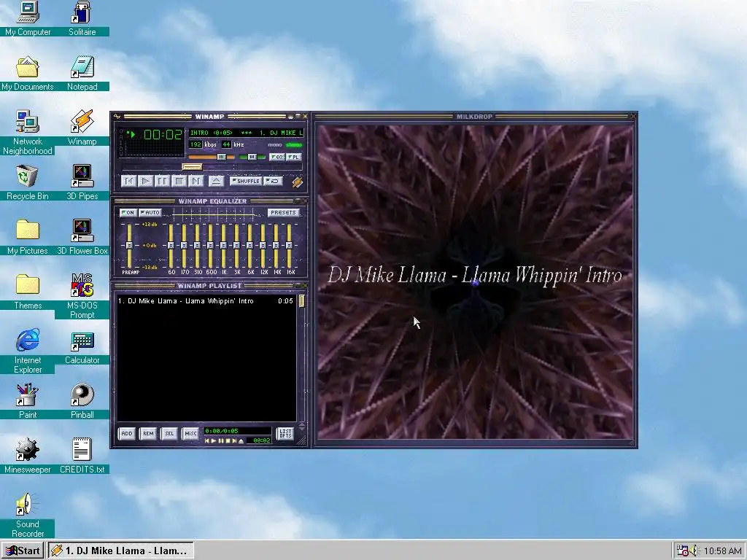
Task: Click the Milkdrop visualization song title text
Action: 474,275
